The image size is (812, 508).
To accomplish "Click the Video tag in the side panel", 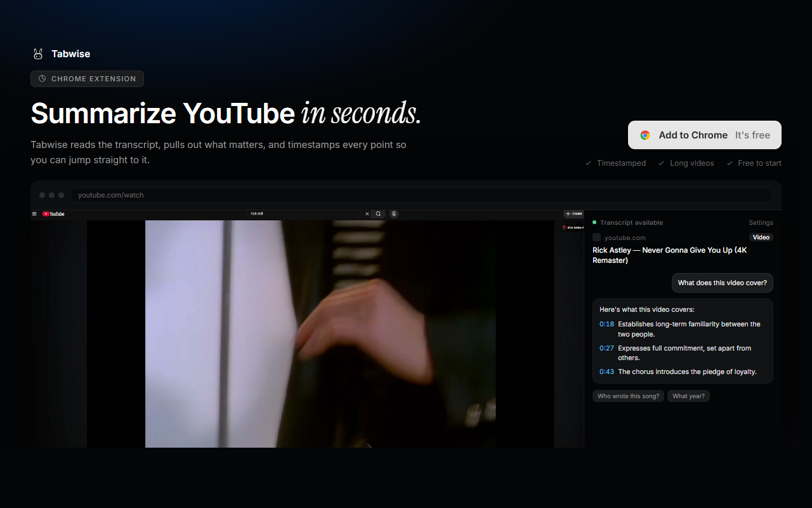I will 761,237.
